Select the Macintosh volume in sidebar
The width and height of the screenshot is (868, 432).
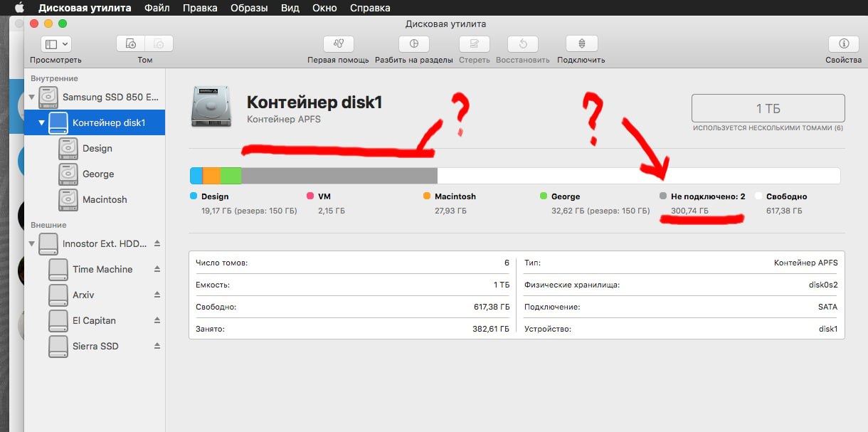pyautogui.click(x=95, y=199)
